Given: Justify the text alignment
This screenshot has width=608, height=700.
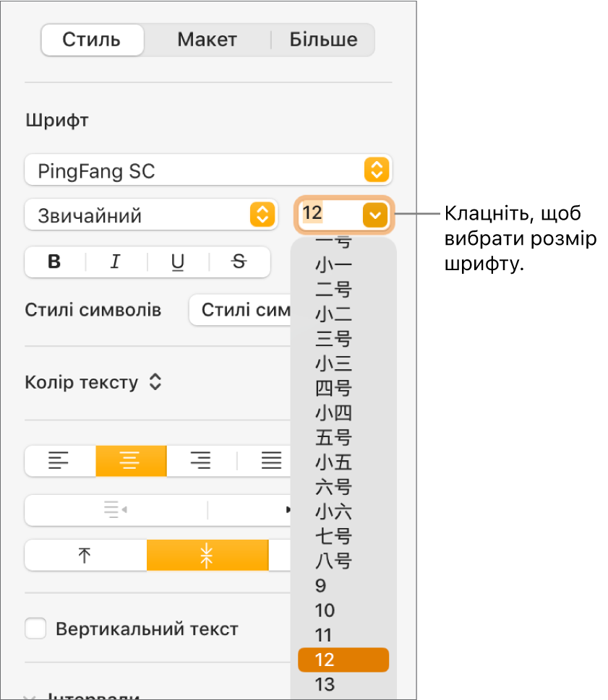Looking at the screenshot, I should (271, 461).
